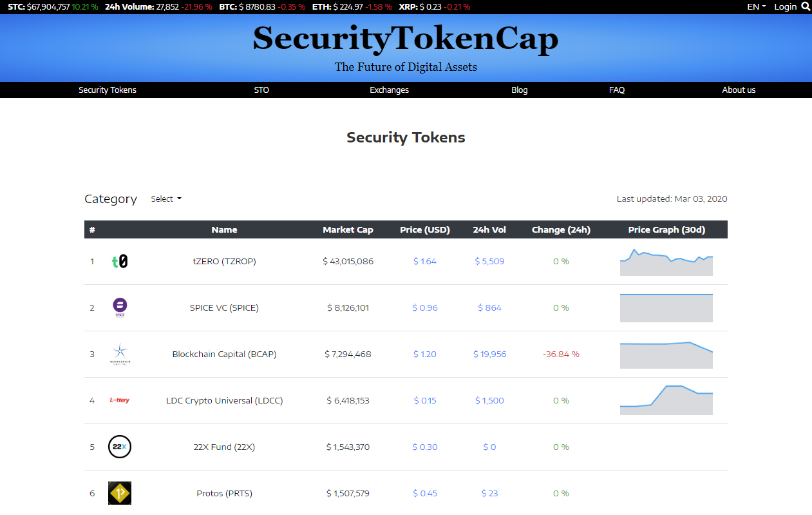Screen dimensions: 812x515
Task: Click the tZERO 30d price graph
Action: pos(666,262)
